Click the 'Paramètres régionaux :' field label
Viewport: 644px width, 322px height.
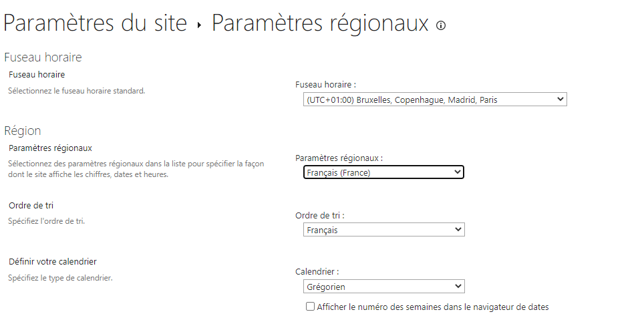[x=339, y=158]
